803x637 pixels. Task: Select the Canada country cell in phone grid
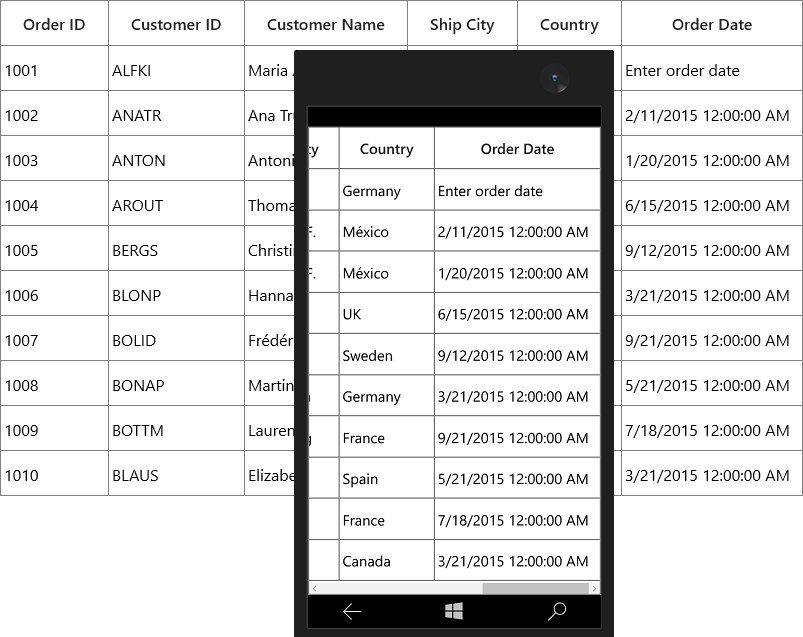[387, 560]
